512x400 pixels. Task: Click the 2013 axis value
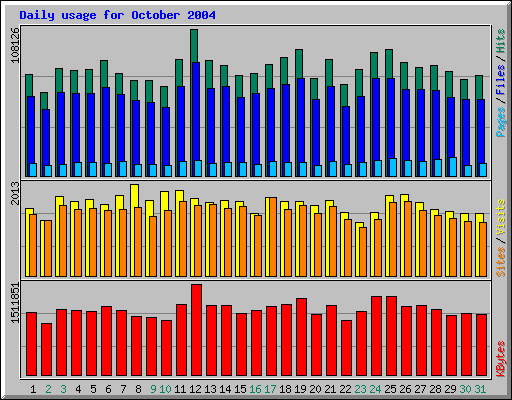15,193
